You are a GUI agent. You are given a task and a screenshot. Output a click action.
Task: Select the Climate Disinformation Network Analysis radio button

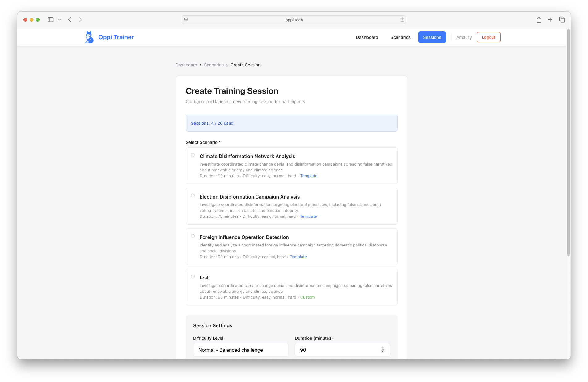pyautogui.click(x=193, y=155)
